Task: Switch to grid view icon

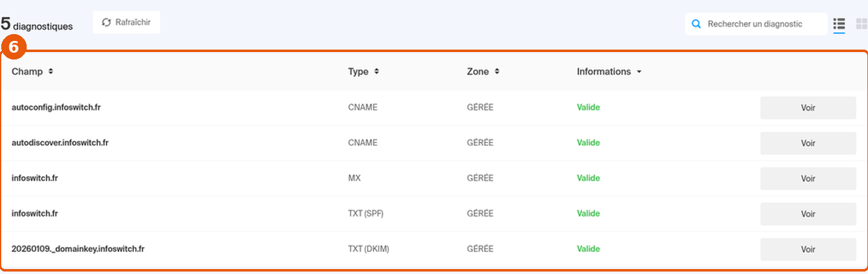Action: click(x=861, y=24)
